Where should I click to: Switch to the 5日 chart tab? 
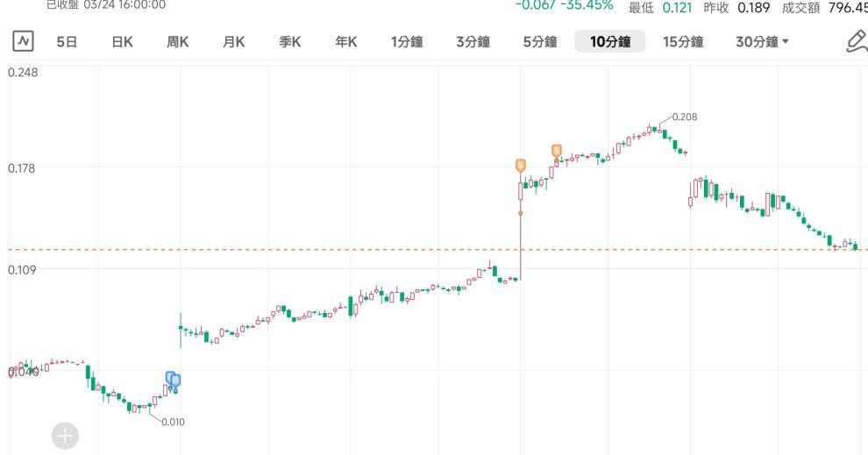pos(67,41)
